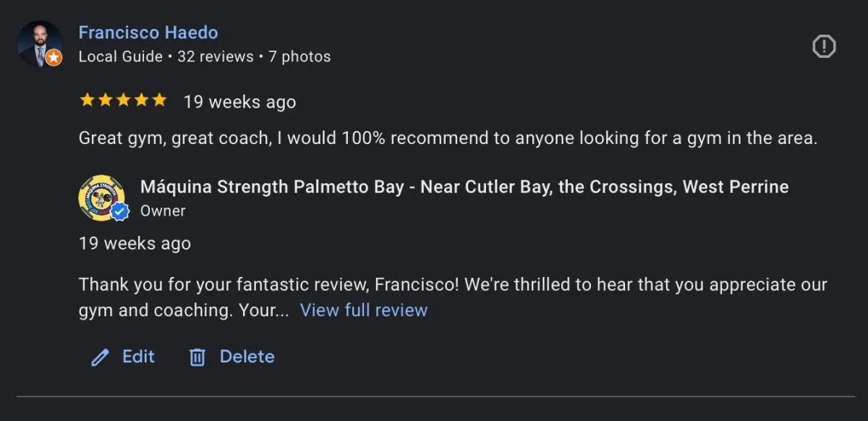Viewport: 868px width, 421px height.
Task: Click the Edit text label
Action: tap(138, 357)
